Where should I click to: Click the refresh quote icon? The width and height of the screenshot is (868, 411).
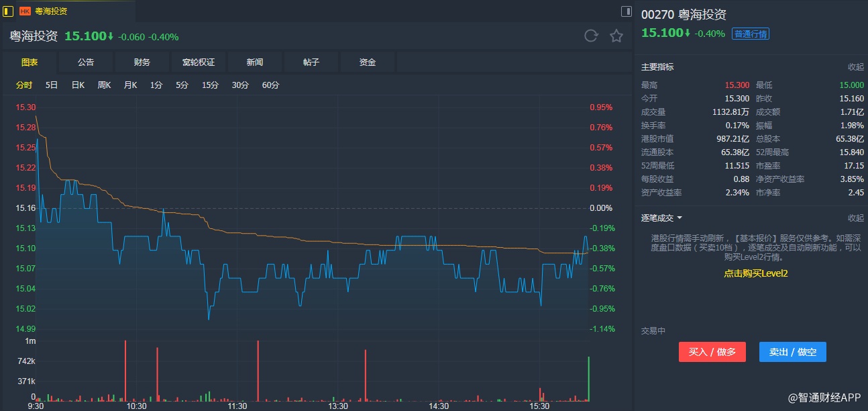click(591, 36)
